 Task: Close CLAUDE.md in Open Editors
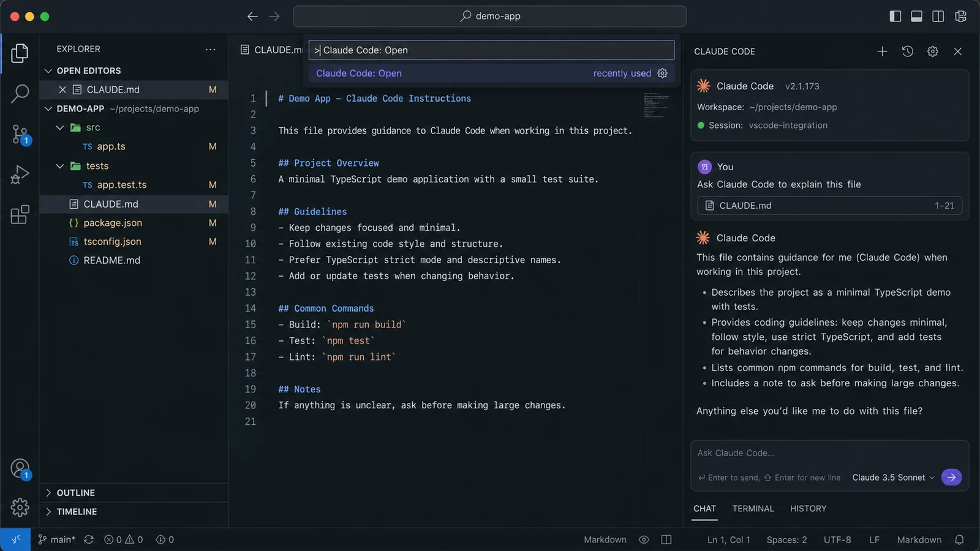point(62,89)
